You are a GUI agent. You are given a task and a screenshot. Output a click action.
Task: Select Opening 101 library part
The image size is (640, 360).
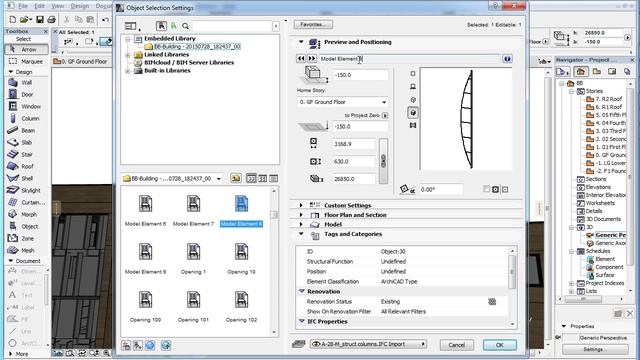[x=193, y=307]
